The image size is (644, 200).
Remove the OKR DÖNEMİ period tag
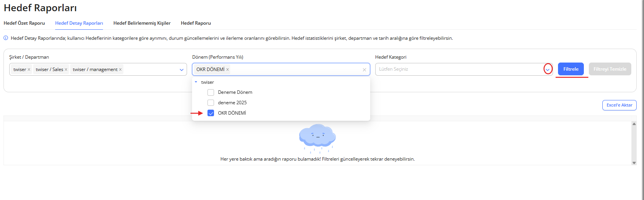tap(228, 70)
